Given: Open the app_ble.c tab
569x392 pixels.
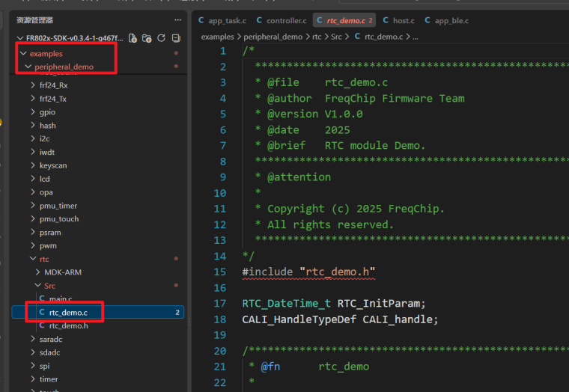Looking at the screenshot, I should tap(447, 21).
